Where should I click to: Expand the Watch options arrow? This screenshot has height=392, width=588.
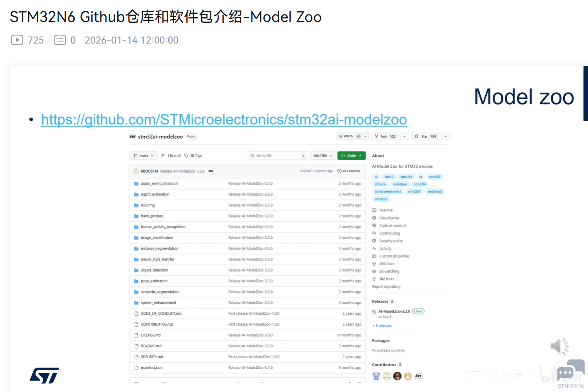point(366,137)
